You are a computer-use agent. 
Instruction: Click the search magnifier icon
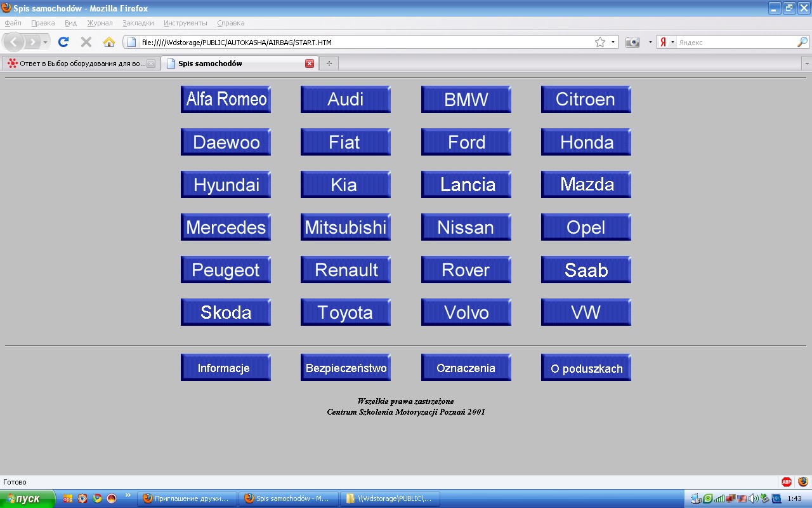tap(802, 42)
